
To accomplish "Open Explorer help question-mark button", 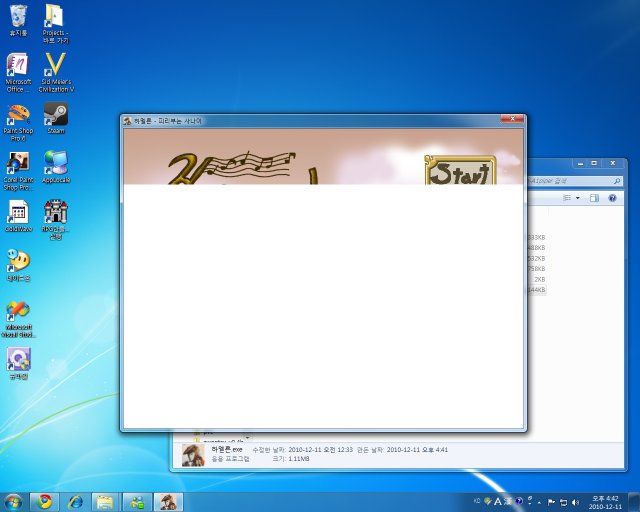I will 612,198.
